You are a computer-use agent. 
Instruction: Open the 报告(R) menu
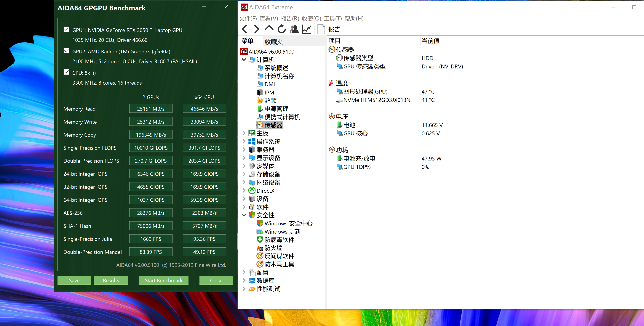290,18
